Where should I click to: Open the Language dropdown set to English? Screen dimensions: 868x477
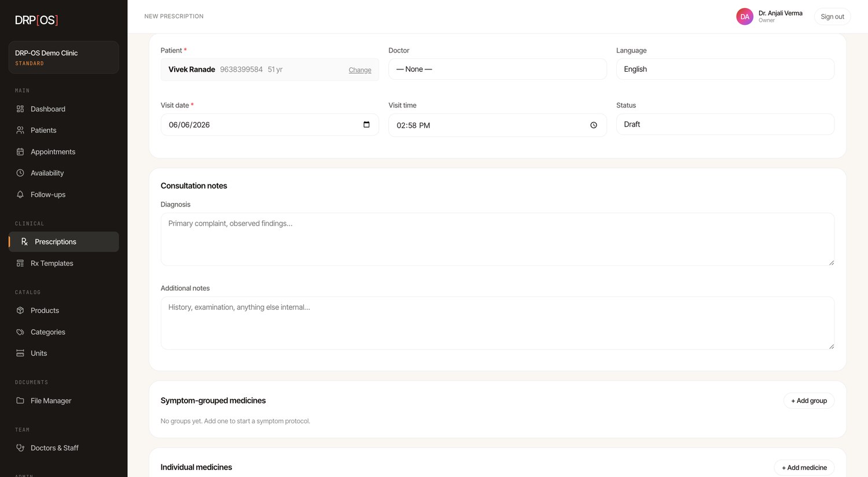pos(725,69)
